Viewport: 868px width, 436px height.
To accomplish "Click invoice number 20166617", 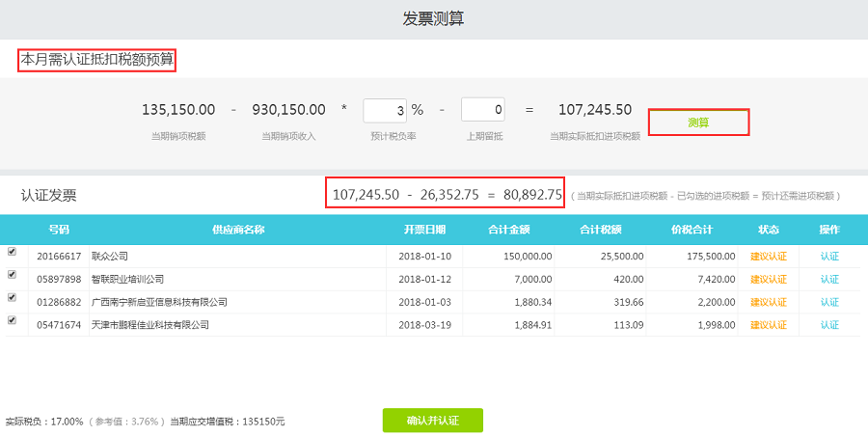I will 59,257.
